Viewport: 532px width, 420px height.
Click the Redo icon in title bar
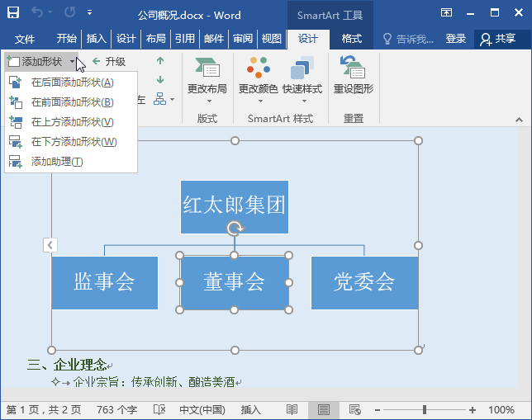[70, 12]
